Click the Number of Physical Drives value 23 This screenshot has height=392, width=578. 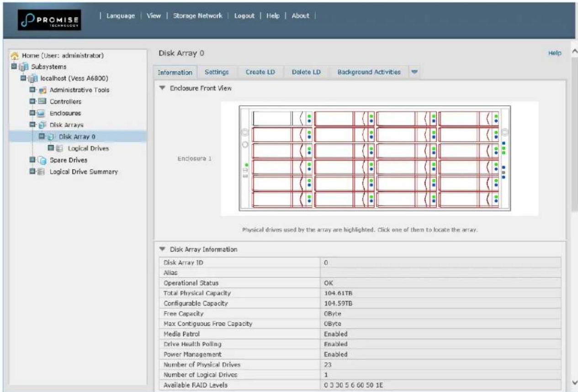[327, 365]
